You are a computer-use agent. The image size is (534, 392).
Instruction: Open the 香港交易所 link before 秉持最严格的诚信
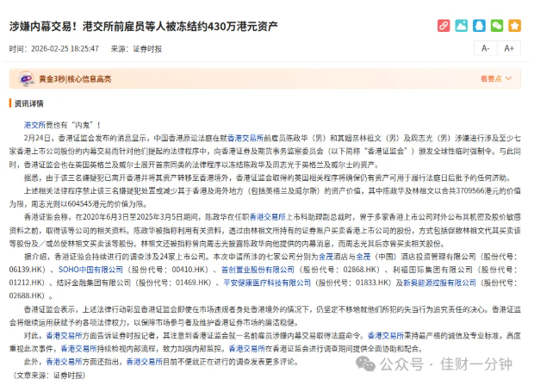pyautogui.click(x=386, y=335)
